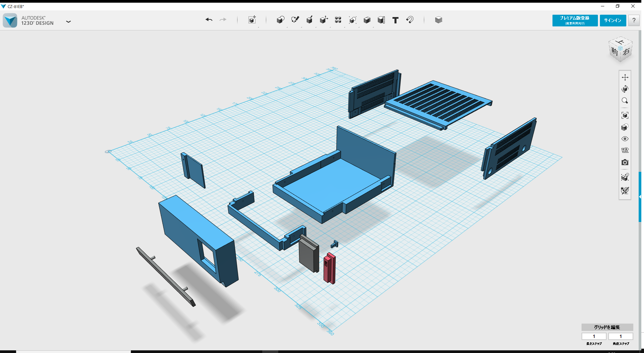Select the Pattern tool

click(338, 20)
